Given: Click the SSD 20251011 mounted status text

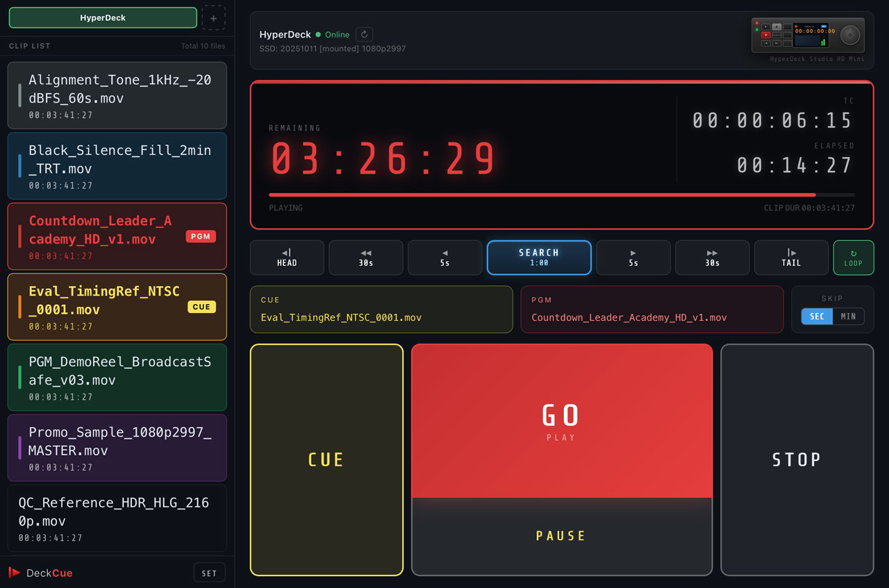Looking at the screenshot, I should tap(333, 49).
